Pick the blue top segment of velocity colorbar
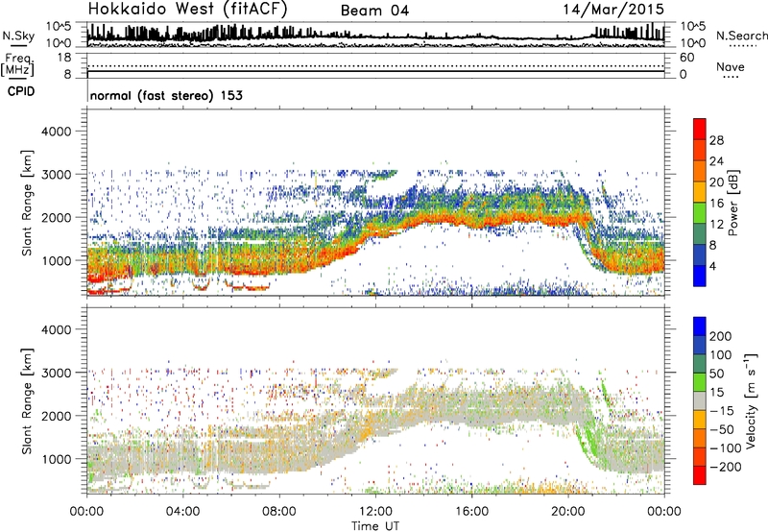The image size is (768, 532). (x=700, y=326)
